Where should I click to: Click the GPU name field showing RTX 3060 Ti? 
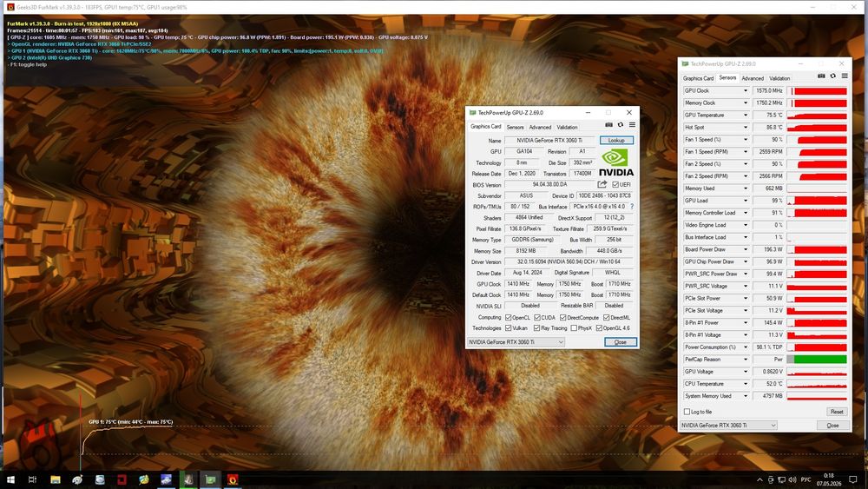click(549, 141)
